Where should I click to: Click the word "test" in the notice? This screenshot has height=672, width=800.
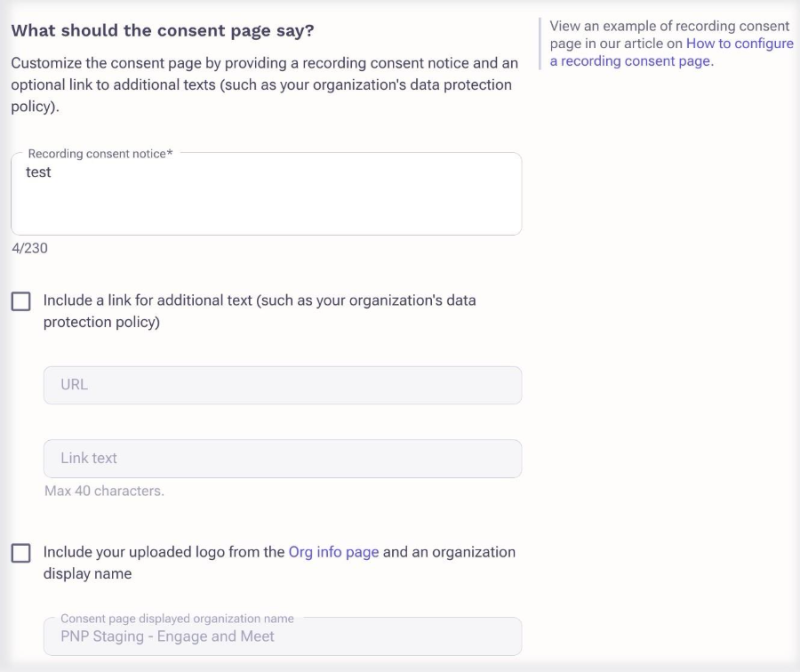click(x=38, y=172)
